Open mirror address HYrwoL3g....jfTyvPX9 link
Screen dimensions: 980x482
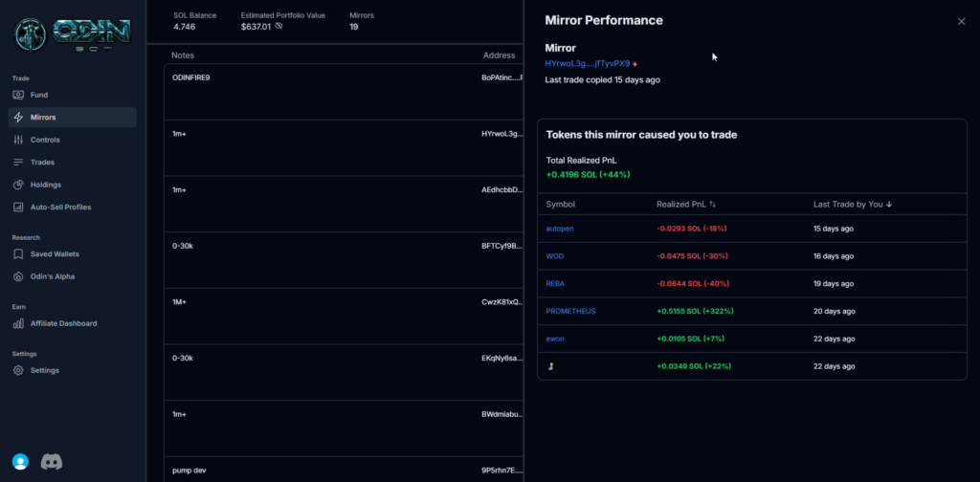(x=588, y=64)
